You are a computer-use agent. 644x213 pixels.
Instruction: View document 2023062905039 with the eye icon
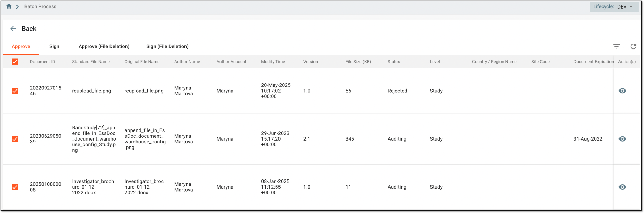tap(622, 139)
